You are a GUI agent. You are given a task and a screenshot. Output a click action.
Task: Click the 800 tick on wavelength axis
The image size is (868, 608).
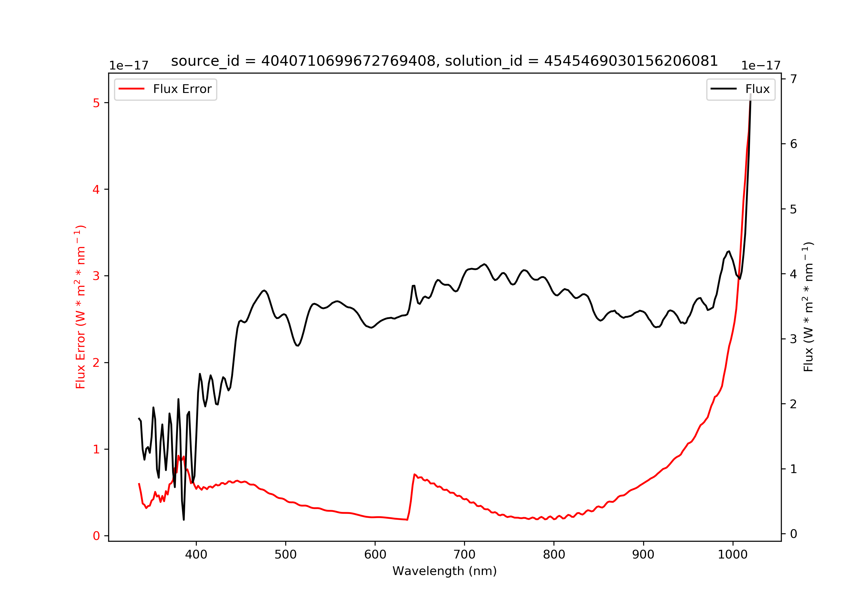click(x=554, y=555)
